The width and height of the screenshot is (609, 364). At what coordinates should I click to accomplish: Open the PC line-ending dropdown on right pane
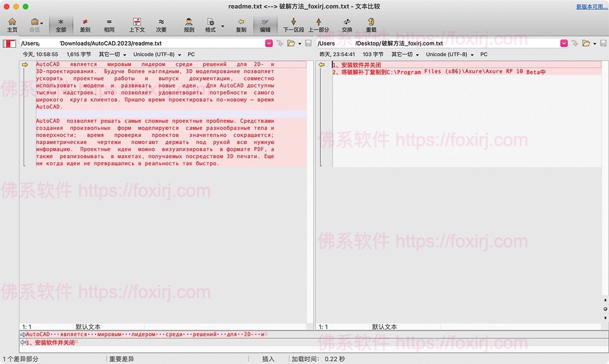[483, 54]
